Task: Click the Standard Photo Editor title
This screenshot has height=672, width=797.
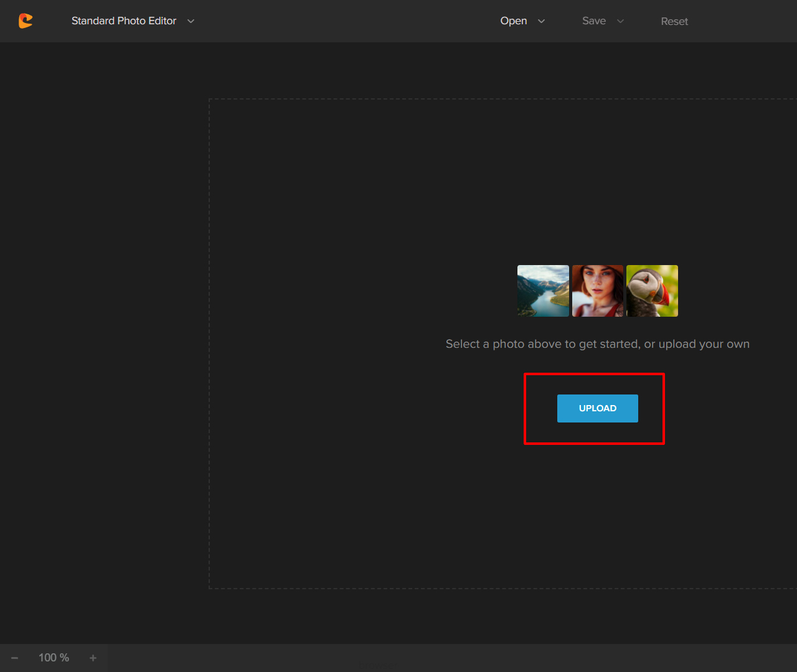Action: [124, 21]
